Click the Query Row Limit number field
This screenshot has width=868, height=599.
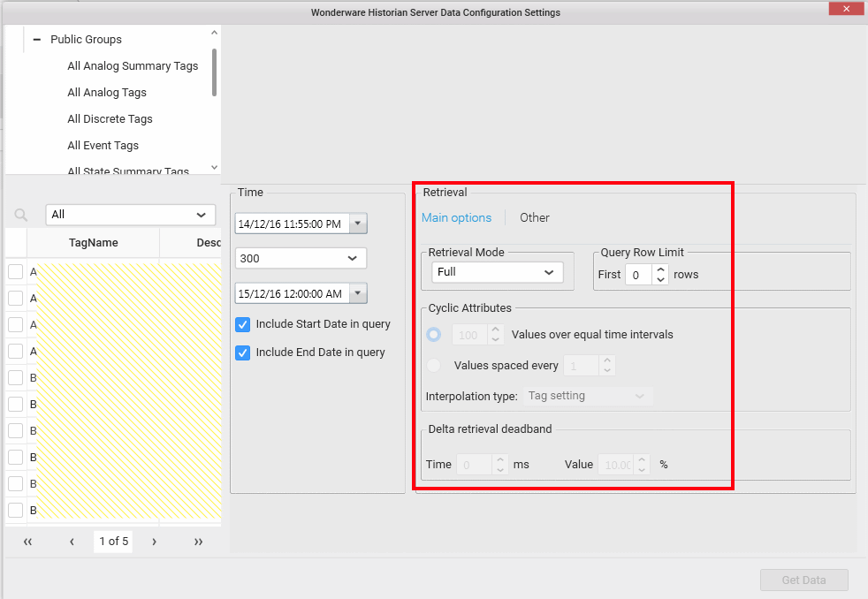[x=639, y=275]
